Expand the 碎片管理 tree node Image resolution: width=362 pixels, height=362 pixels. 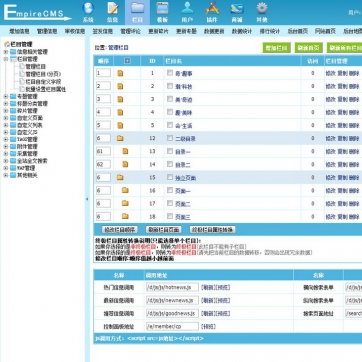[x=6, y=111]
